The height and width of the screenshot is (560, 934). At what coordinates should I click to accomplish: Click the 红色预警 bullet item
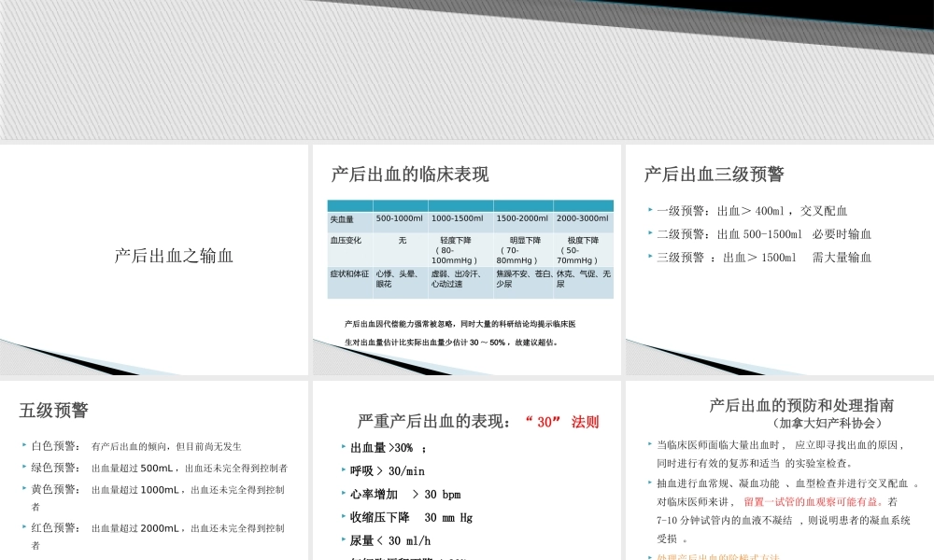[x=157, y=528]
